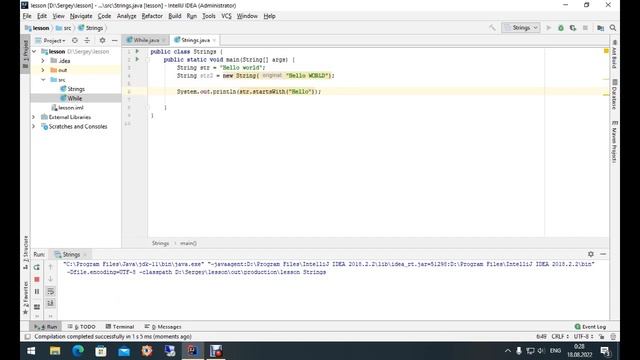The width and height of the screenshot is (640, 360).
Task: Open Database tool window on right sidebar
Action: click(x=614, y=94)
